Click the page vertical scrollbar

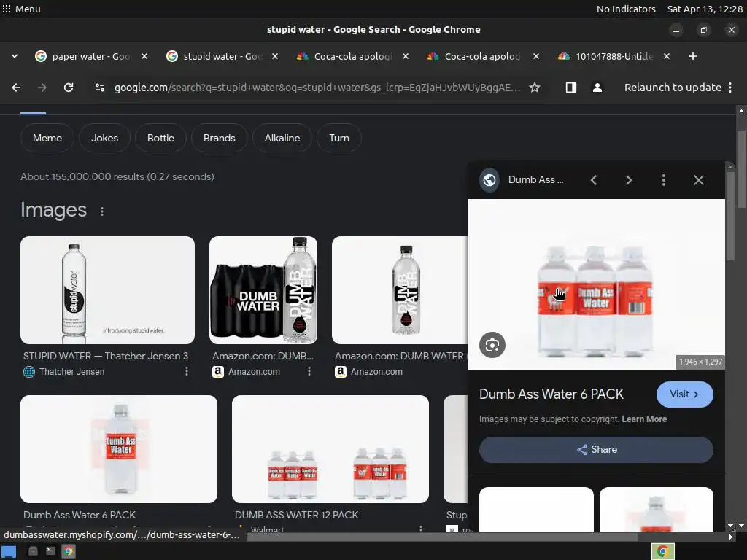(x=741, y=169)
